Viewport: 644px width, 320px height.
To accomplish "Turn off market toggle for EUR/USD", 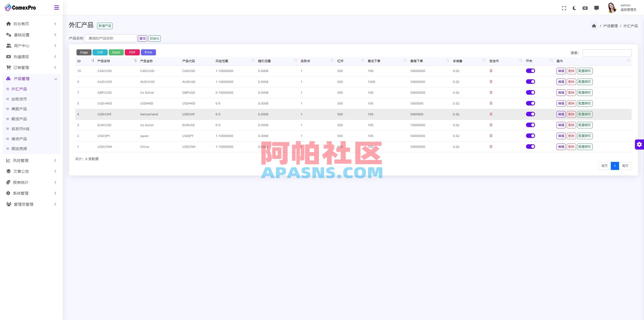I will (x=531, y=125).
